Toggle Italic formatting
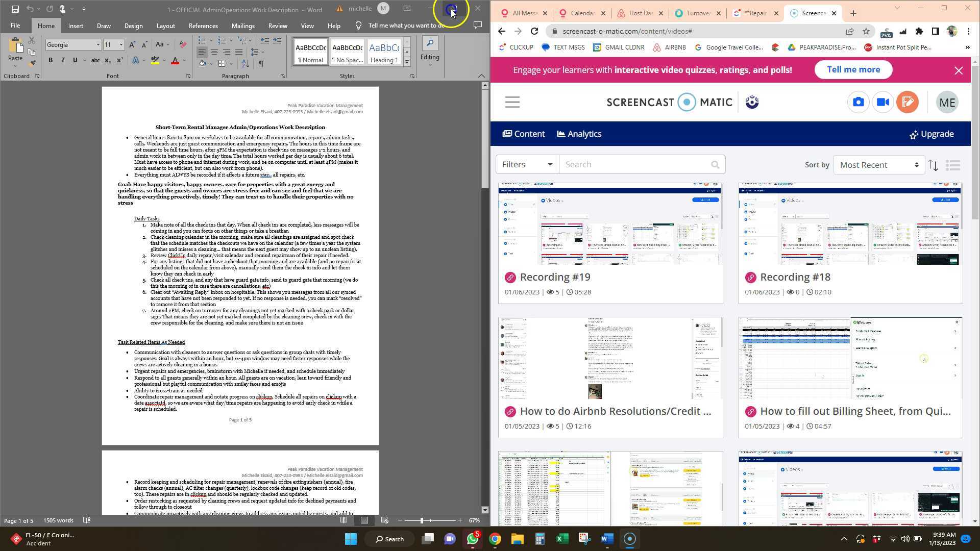This screenshot has height=551, width=980. 63,60
